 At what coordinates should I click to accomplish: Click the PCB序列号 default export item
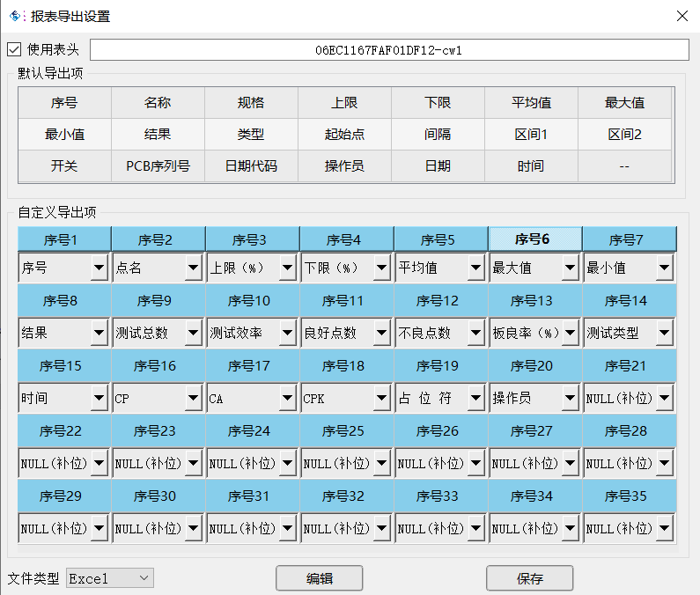click(x=158, y=165)
